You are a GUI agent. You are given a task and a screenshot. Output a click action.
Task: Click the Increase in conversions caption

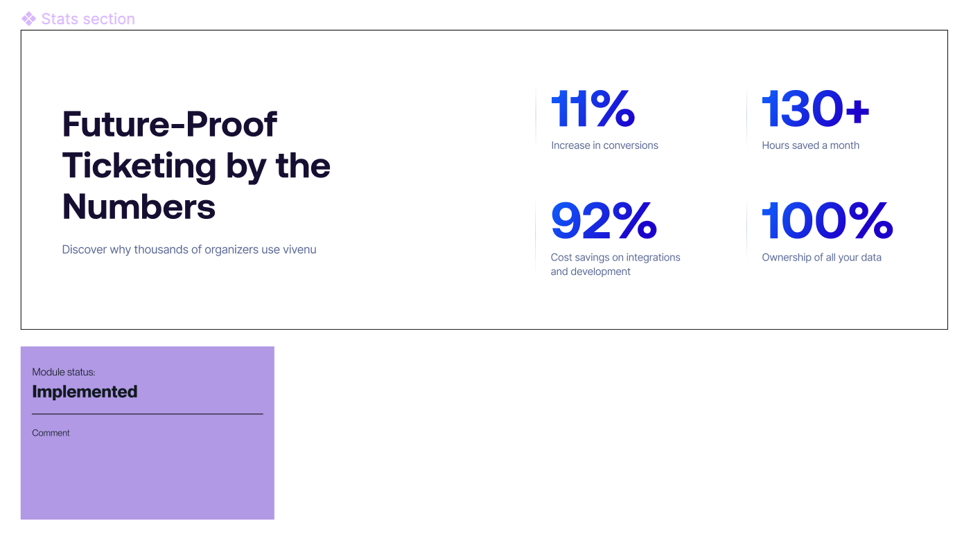[604, 145]
